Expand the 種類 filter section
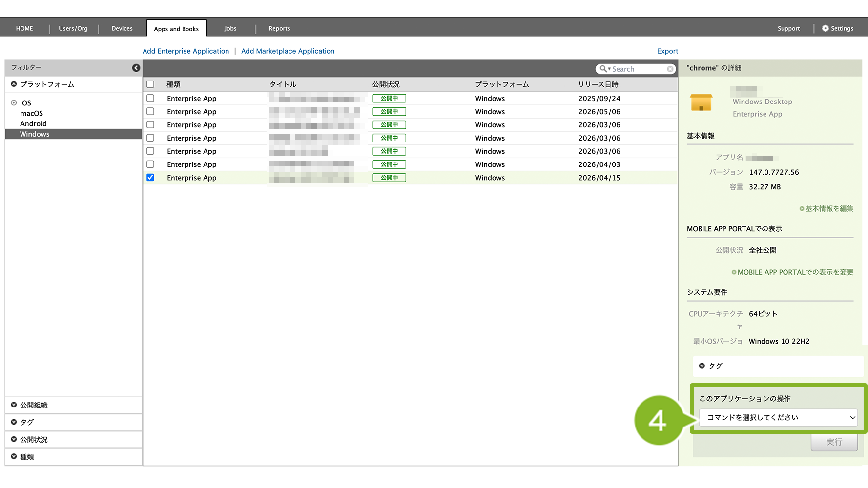This screenshot has width=868, height=488. [14, 457]
